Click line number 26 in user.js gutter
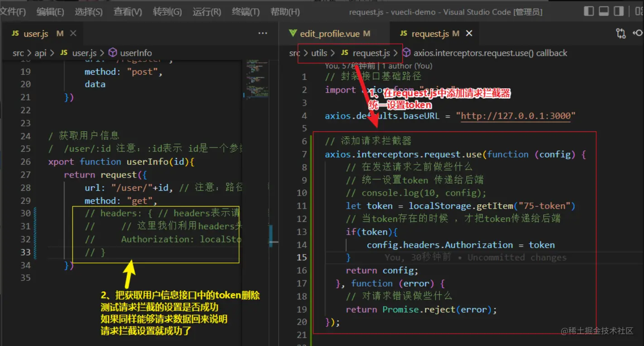Screen dimensions: 644x346 click(x=25, y=162)
